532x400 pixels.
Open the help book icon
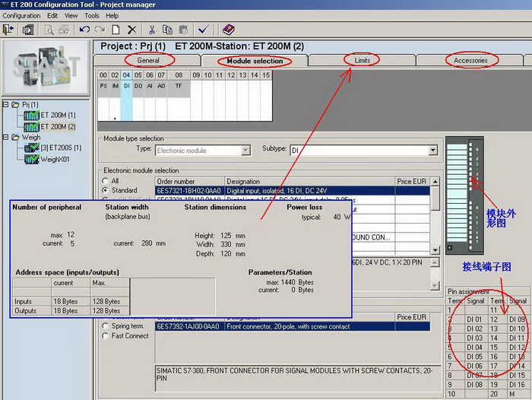(x=228, y=30)
